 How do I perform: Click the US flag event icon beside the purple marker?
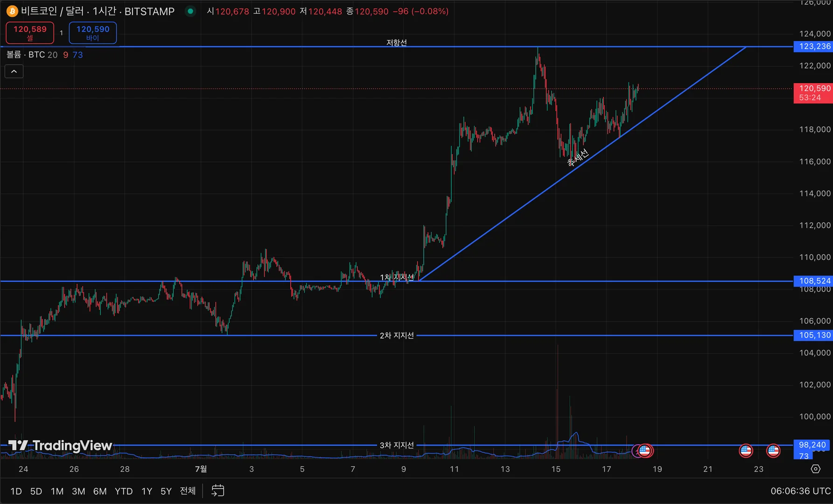[645, 451]
